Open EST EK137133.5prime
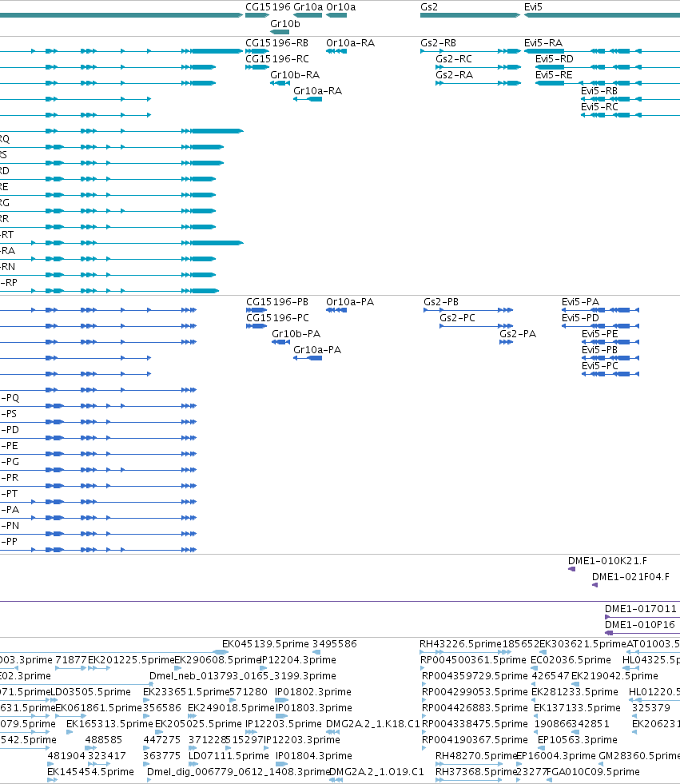The image size is (680, 784). (577, 708)
